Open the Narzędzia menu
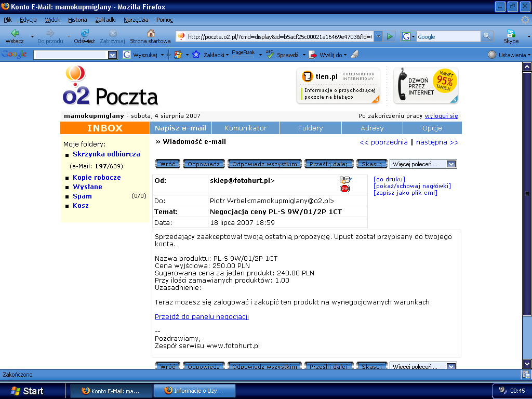Screen dimensions: 532x399 click(x=136, y=20)
